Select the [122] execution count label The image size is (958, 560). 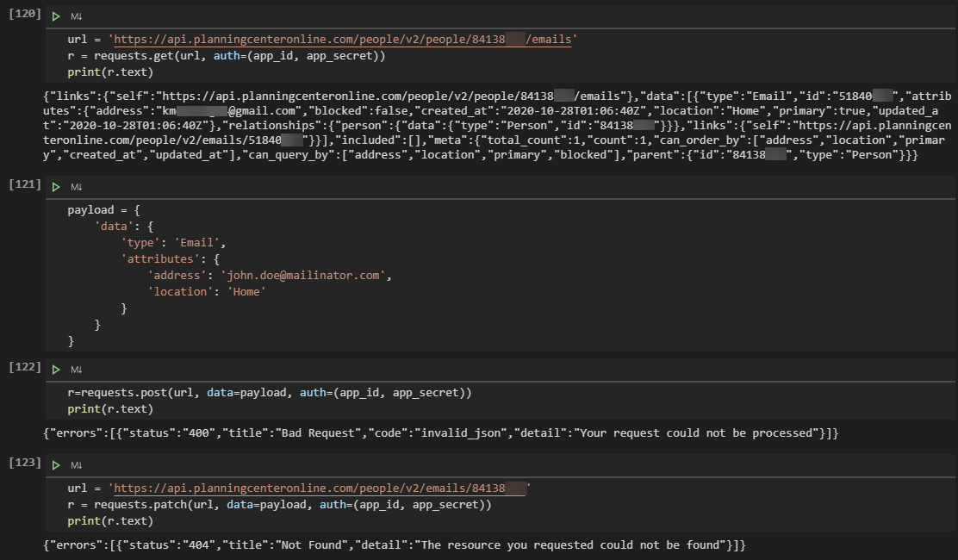[x=25, y=366]
